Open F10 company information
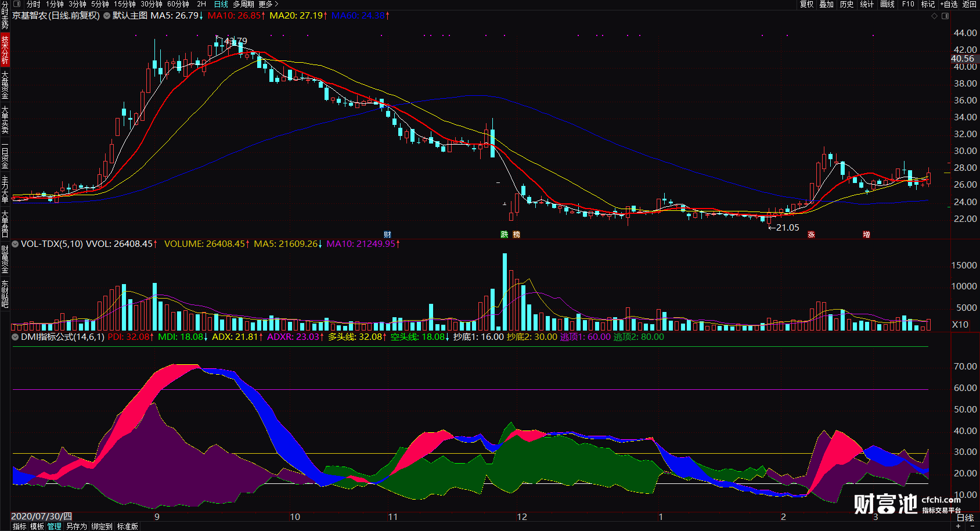This screenshot has width=980, height=531. (908, 4)
